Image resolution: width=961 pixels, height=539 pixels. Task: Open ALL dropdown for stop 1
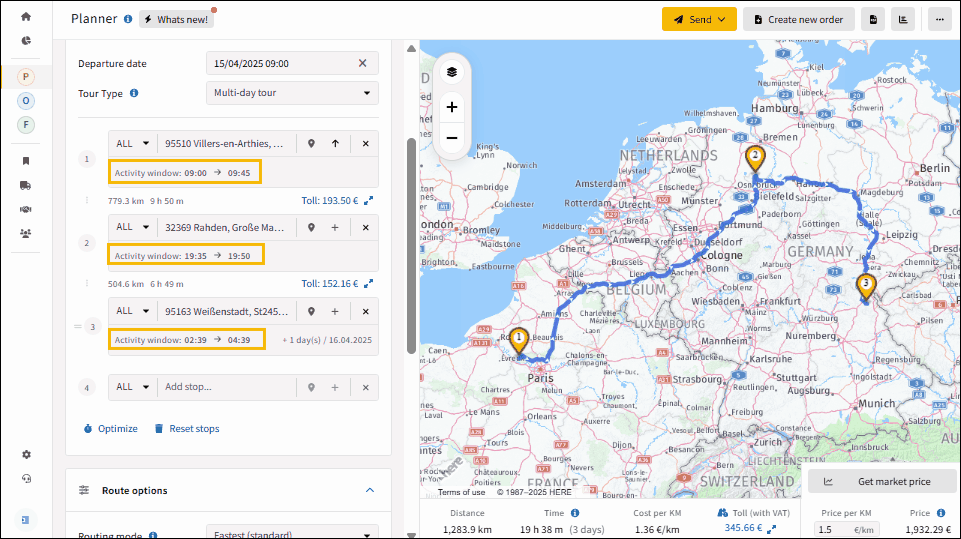[x=132, y=143]
